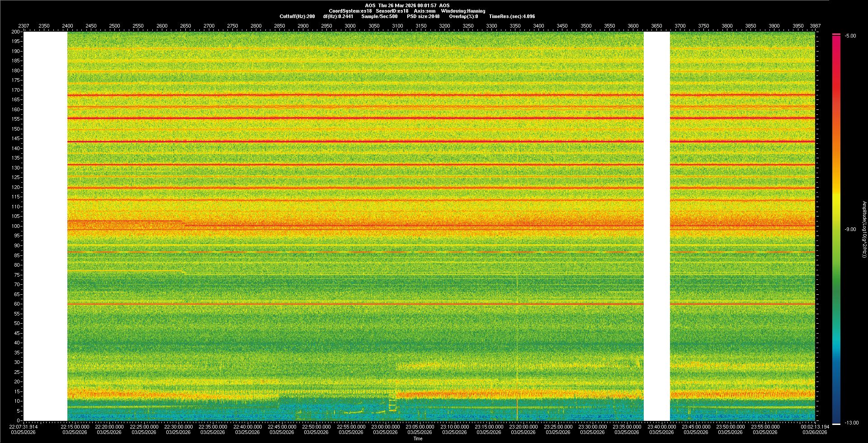868x443 pixels.
Task: Click the white data gap before tick 2400
Action: point(45,226)
